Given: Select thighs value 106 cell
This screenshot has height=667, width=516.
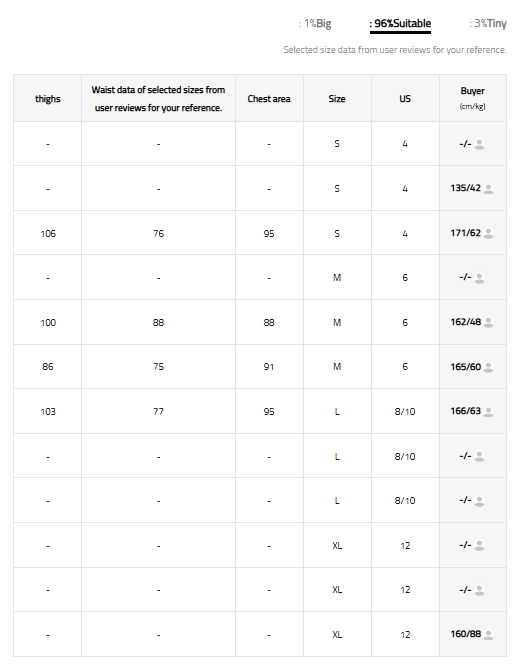Looking at the screenshot, I should pyautogui.click(x=48, y=233).
